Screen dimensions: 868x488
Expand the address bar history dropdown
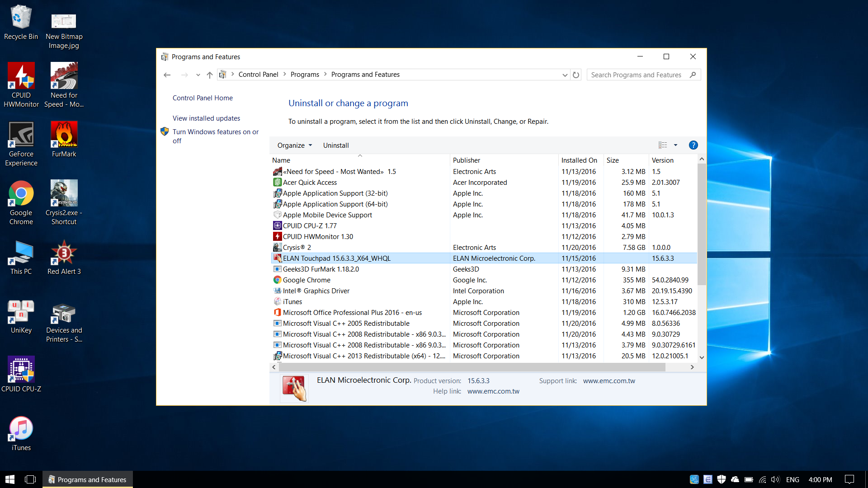565,75
